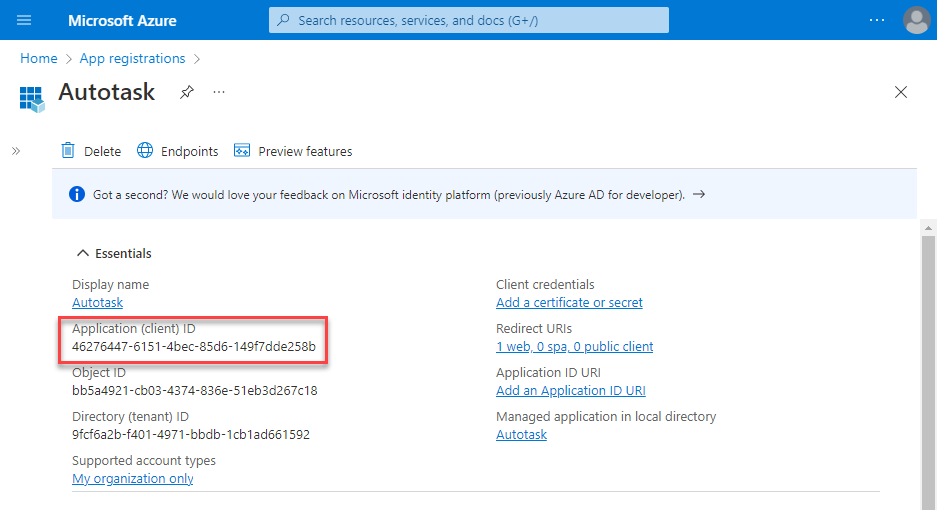The image size is (937, 510).
Task: Click the user account avatar
Action: click(915, 20)
